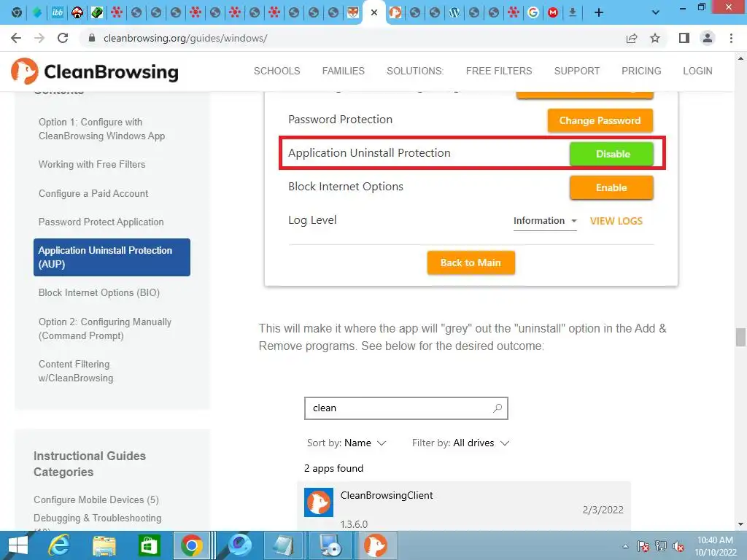This screenshot has width=747, height=560.
Task: Click the address bar URL
Action: pyautogui.click(x=185, y=38)
